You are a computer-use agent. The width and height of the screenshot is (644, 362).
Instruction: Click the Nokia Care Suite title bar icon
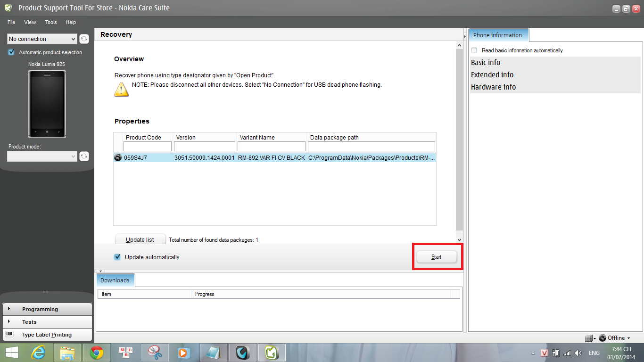8,8
